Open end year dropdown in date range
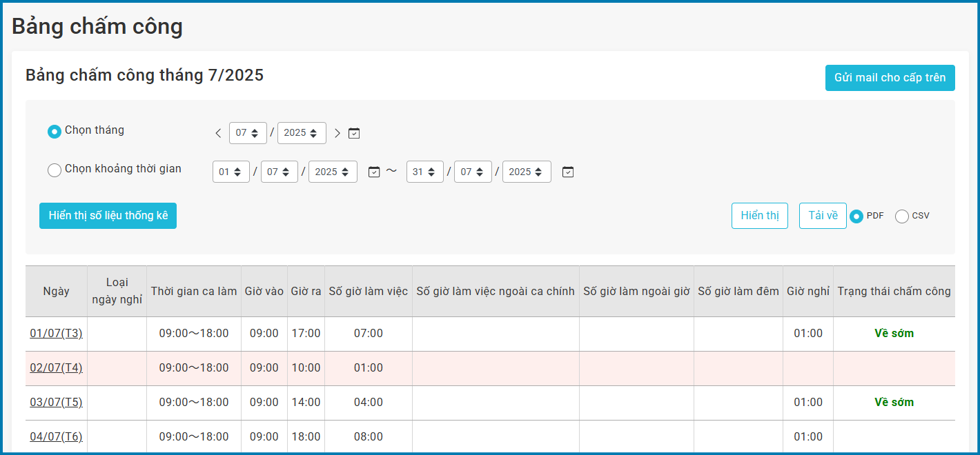The height and width of the screenshot is (455, 980). 527,172
